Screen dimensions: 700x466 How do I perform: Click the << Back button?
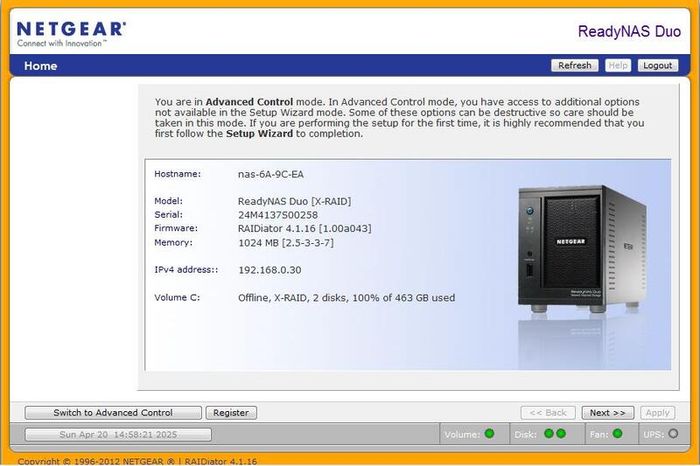click(548, 412)
